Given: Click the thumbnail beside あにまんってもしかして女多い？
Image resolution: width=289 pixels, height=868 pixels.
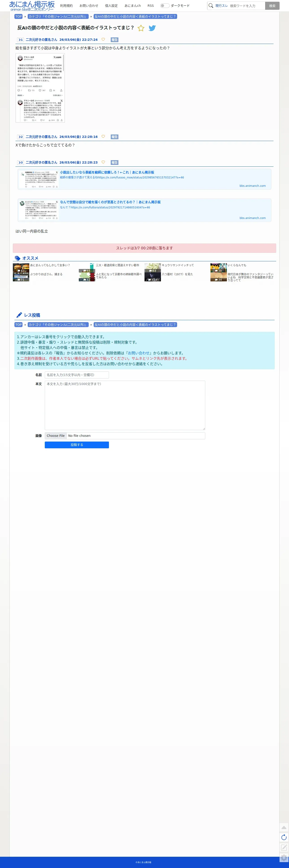Looking at the screenshot, I should [21, 268].
